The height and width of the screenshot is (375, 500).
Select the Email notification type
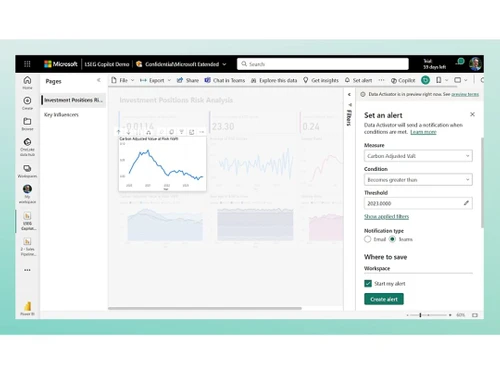pos(367,239)
